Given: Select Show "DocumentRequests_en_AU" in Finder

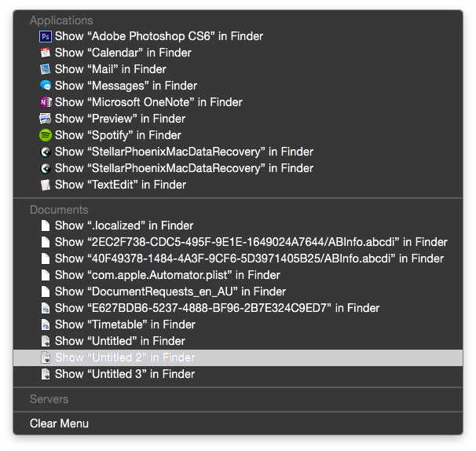Looking at the screenshot, I should coord(238,291).
